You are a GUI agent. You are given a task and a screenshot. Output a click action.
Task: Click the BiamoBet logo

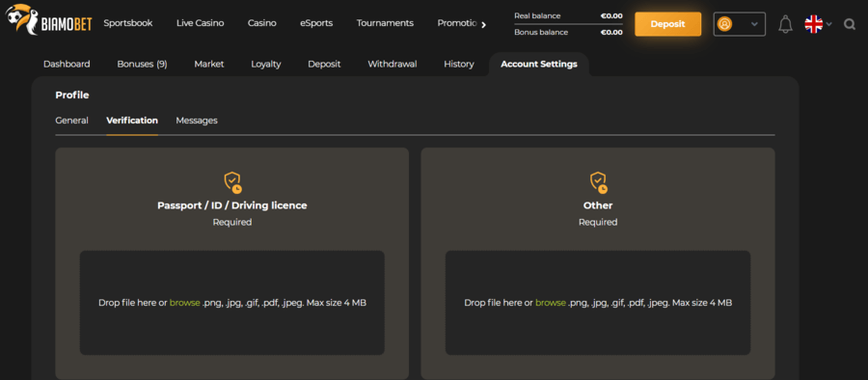[x=49, y=20]
